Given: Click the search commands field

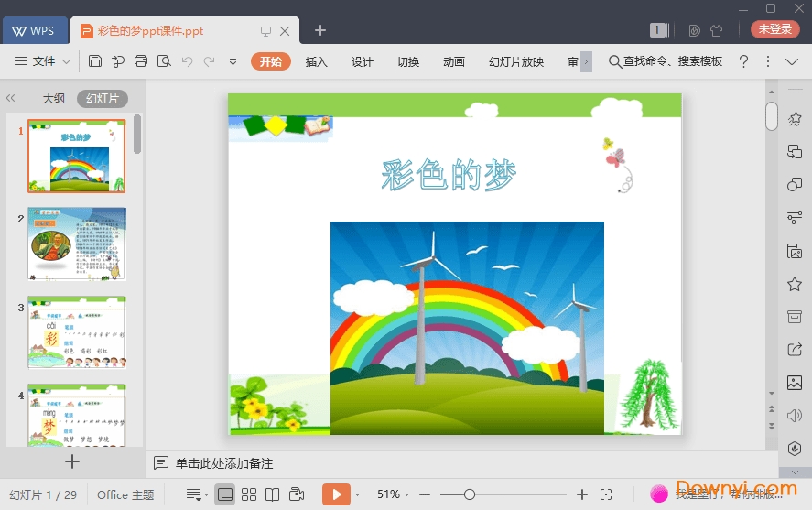Looking at the screenshot, I should pyautogui.click(x=666, y=61).
